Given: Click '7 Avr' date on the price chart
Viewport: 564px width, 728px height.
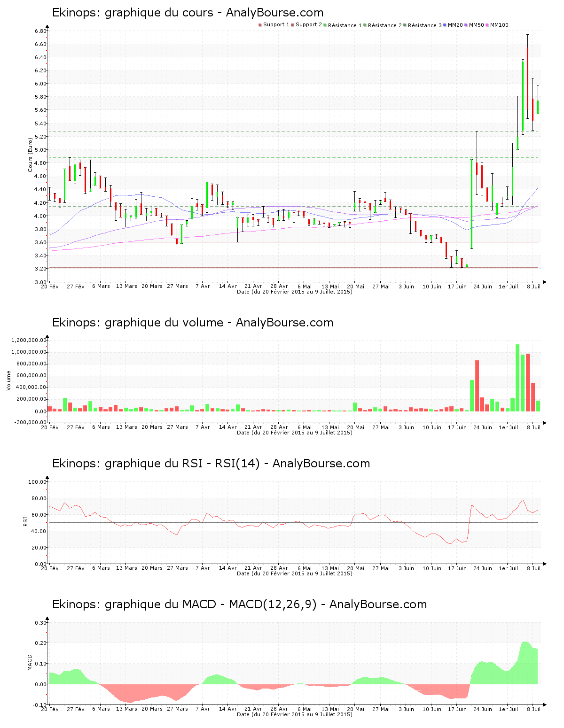Looking at the screenshot, I should (203, 286).
